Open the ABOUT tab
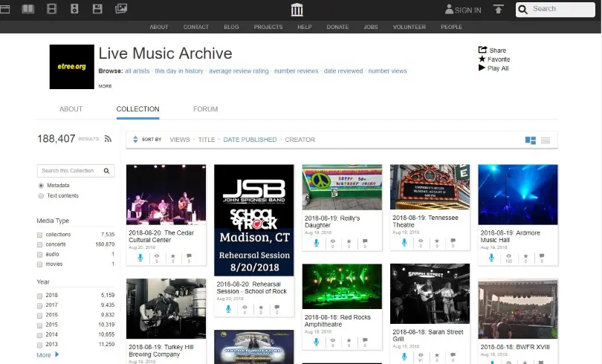Image resolution: width=602 pixels, height=364 pixels. pos(71,109)
